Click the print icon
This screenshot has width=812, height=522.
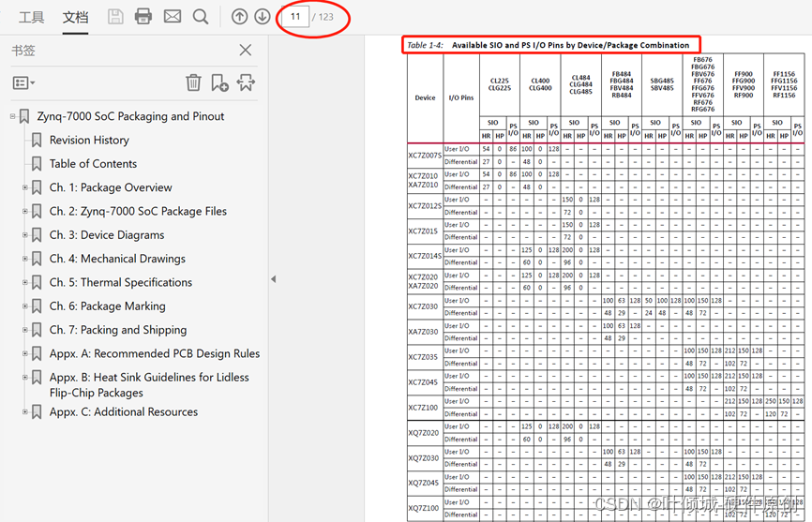click(x=143, y=17)
